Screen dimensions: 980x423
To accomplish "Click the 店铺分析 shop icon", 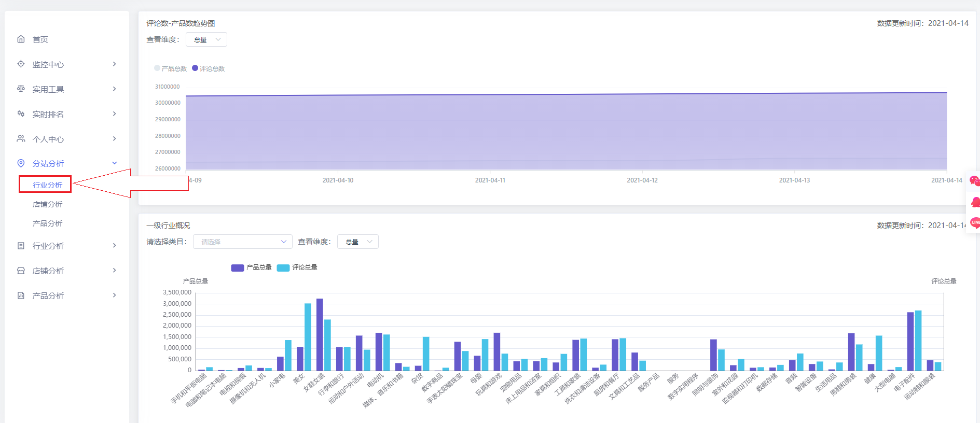I will point(21,271).
